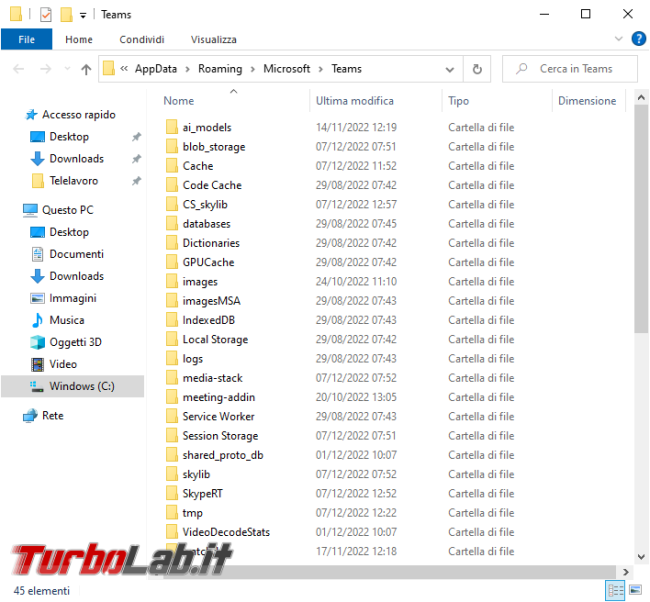Screen dimensions: 650x602
Task: Open the Home ribbon tab
Action: pos(79,39)
